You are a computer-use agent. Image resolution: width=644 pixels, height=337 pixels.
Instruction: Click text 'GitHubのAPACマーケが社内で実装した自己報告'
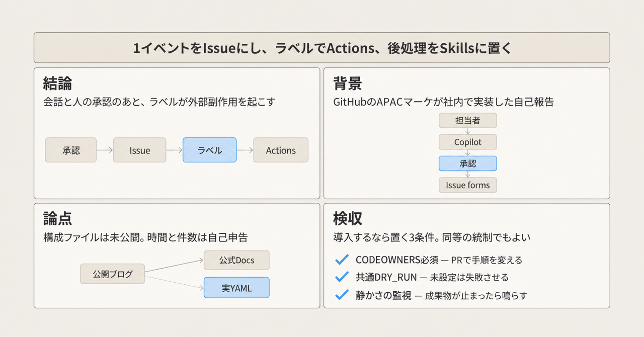tap(443, 102)
